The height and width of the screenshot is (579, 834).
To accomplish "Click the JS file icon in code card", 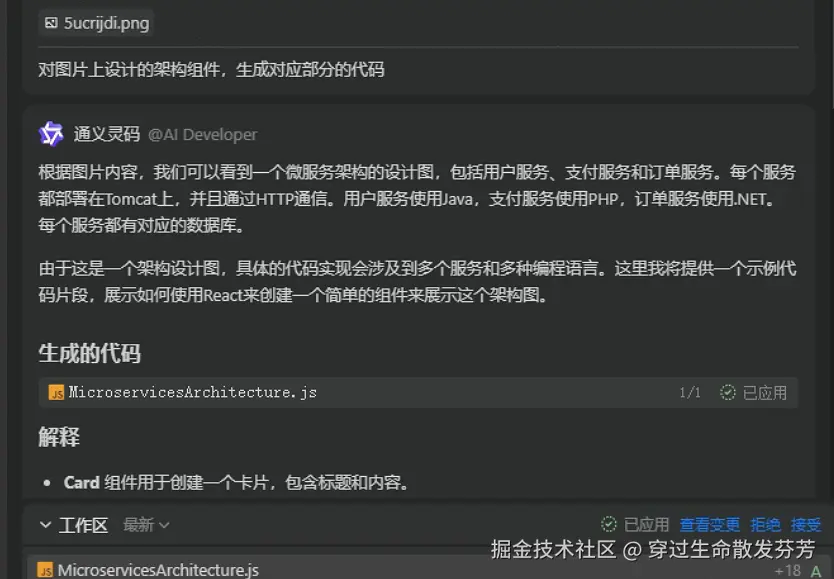I will click(56, 392).
